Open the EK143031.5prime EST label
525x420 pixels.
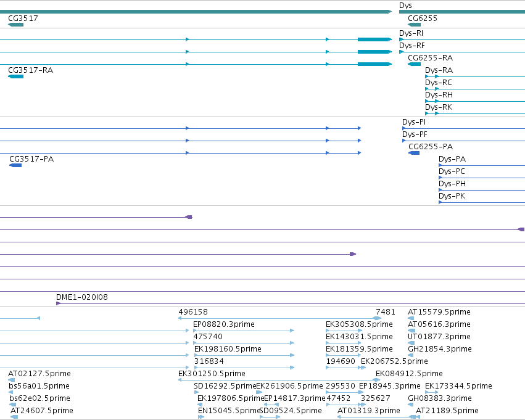pos(359,337)
